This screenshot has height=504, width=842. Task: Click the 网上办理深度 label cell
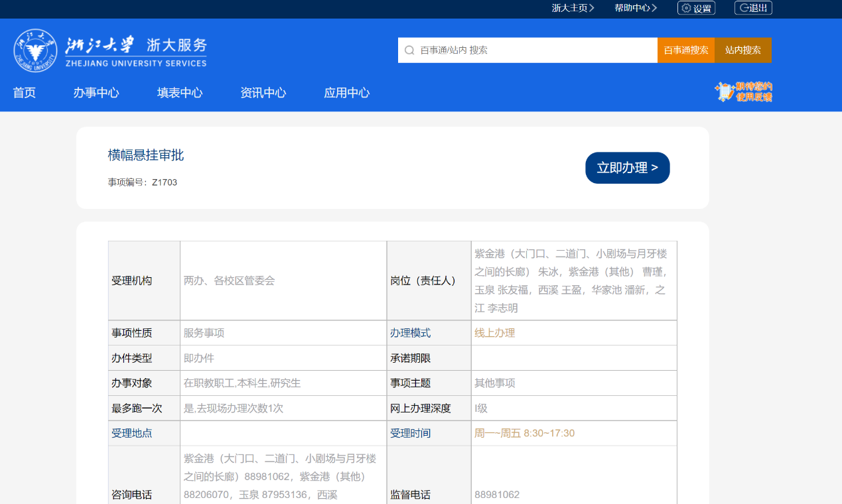[429, 409]
